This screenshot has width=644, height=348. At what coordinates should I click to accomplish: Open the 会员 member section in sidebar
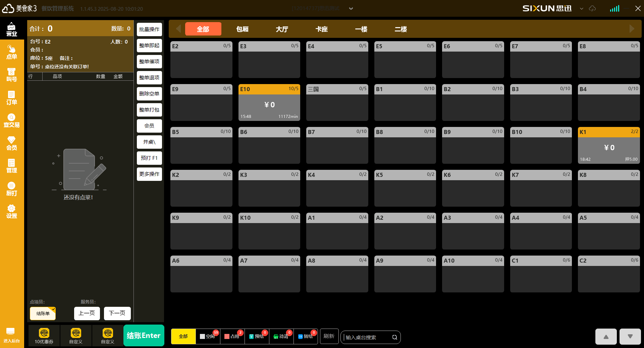12,143
